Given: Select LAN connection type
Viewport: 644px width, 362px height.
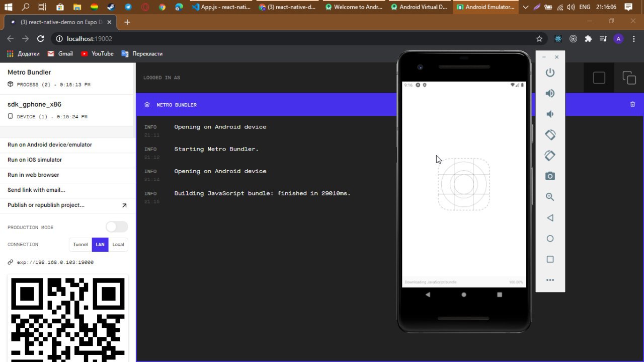Looking at the screenshot, I should [x=100, y=245].
